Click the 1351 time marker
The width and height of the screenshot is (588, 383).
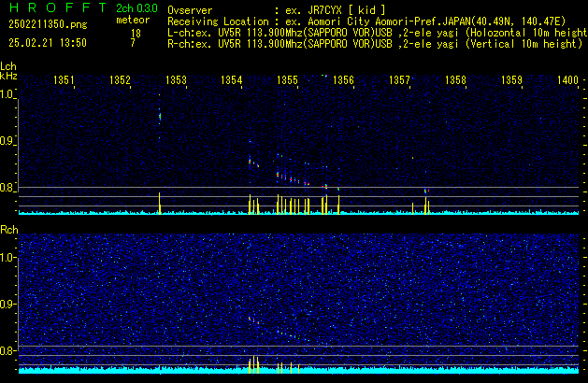click(x=64, y=80)
